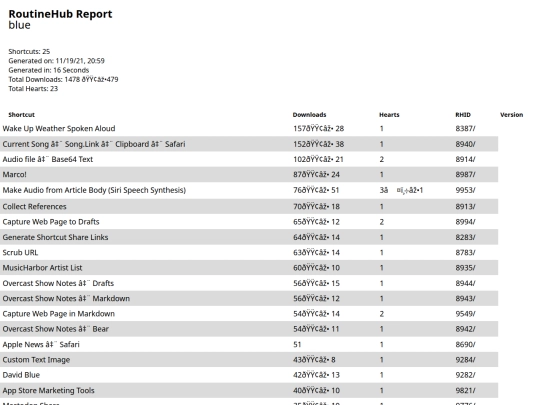Viewport: 540px width, 405px height.
Task: Select the "Collect References" shortcut name
Action: point(34,207)
